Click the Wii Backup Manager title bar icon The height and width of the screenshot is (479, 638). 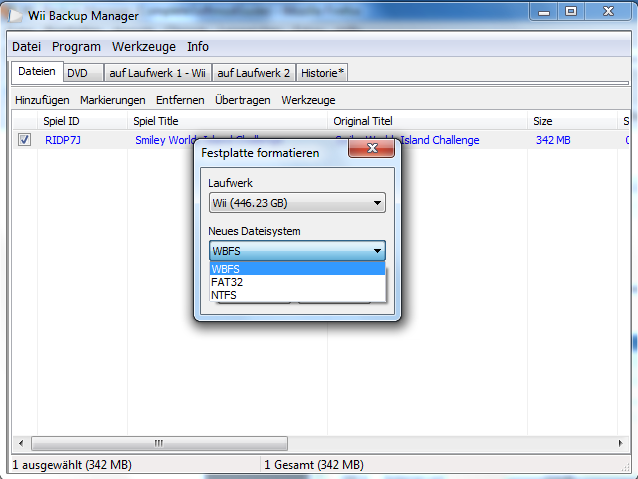point(18,15)
